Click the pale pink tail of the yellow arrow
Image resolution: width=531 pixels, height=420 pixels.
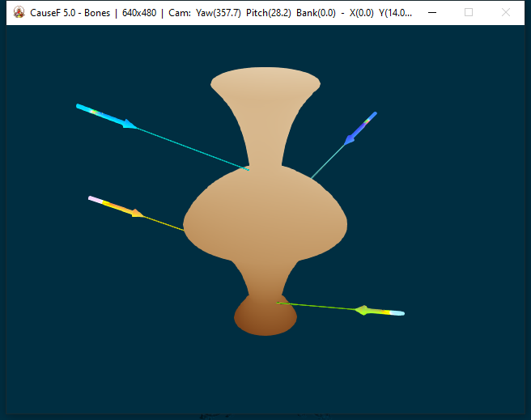tap(96, 199)
